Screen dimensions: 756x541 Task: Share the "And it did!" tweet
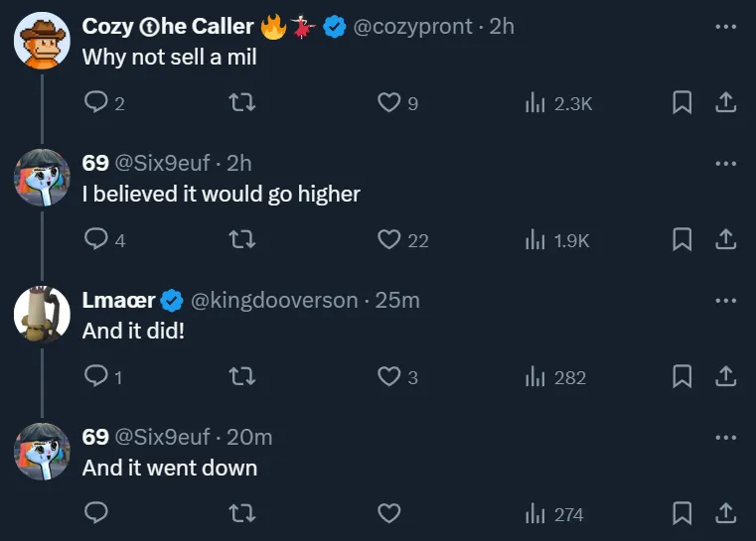[x=725, y=376]
